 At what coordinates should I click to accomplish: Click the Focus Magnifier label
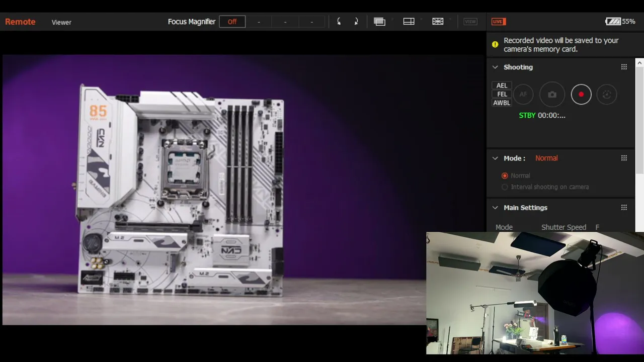[x=192, y=22]
